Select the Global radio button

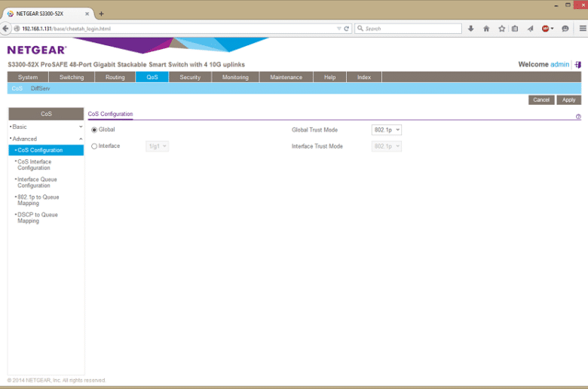(x=94, y=130)
